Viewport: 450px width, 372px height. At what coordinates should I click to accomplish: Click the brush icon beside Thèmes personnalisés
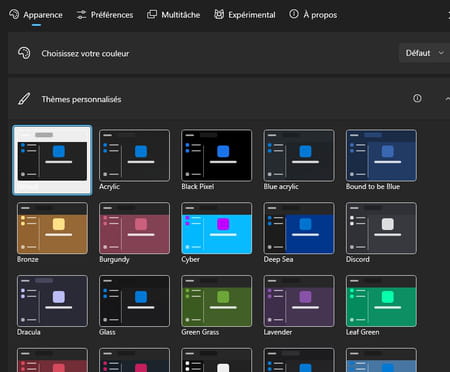tap(24, 99)
